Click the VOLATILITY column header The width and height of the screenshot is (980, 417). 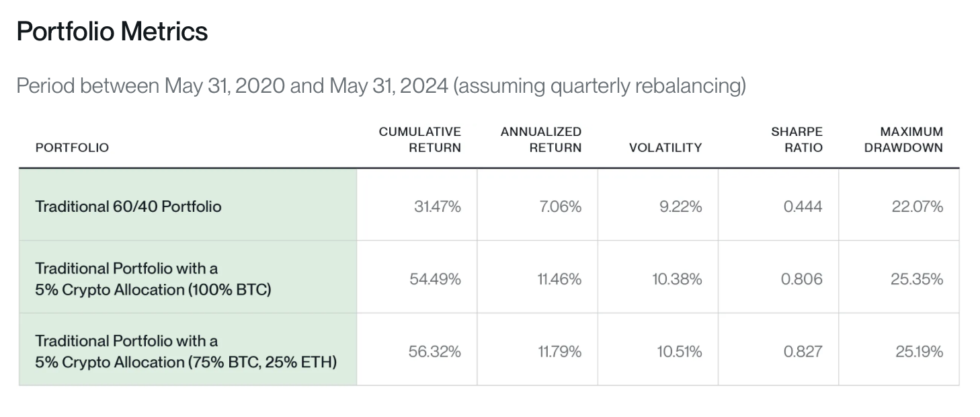click(665, 147)
